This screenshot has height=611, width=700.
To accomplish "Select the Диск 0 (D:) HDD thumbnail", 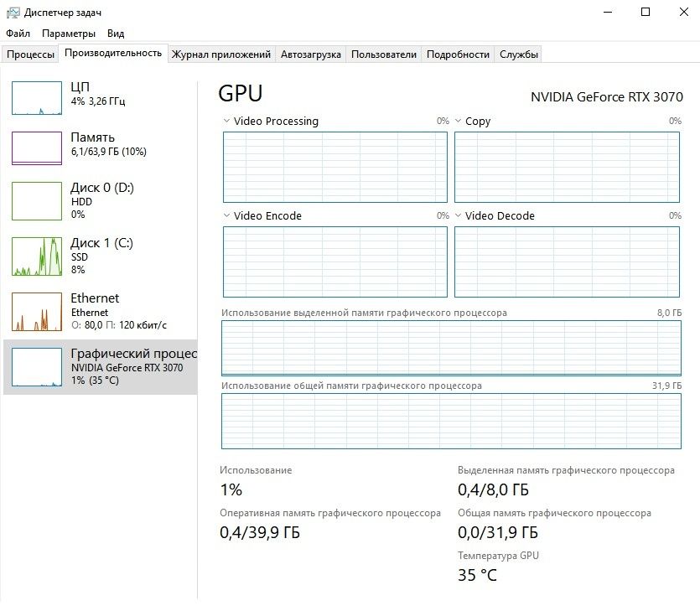I will coord(37,201).
